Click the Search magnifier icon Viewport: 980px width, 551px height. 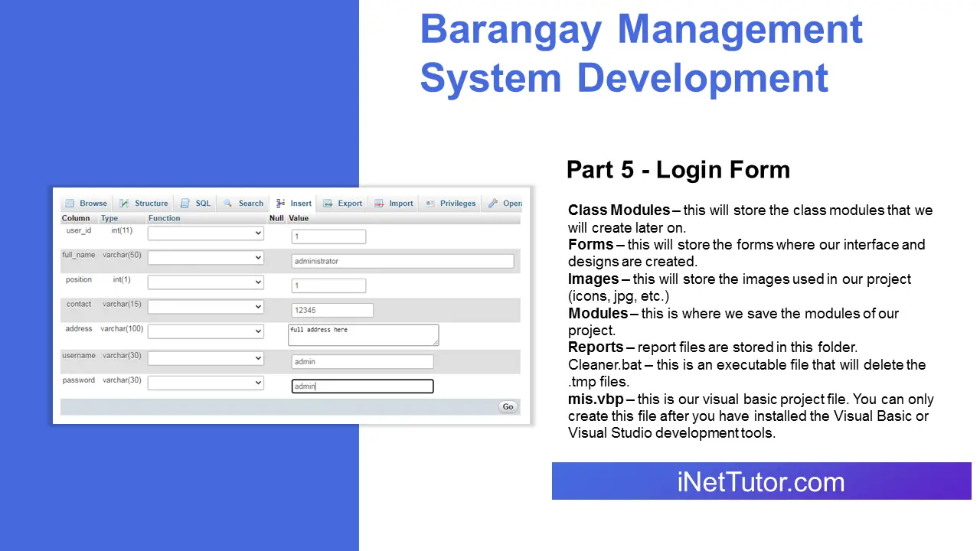point(229,203)
